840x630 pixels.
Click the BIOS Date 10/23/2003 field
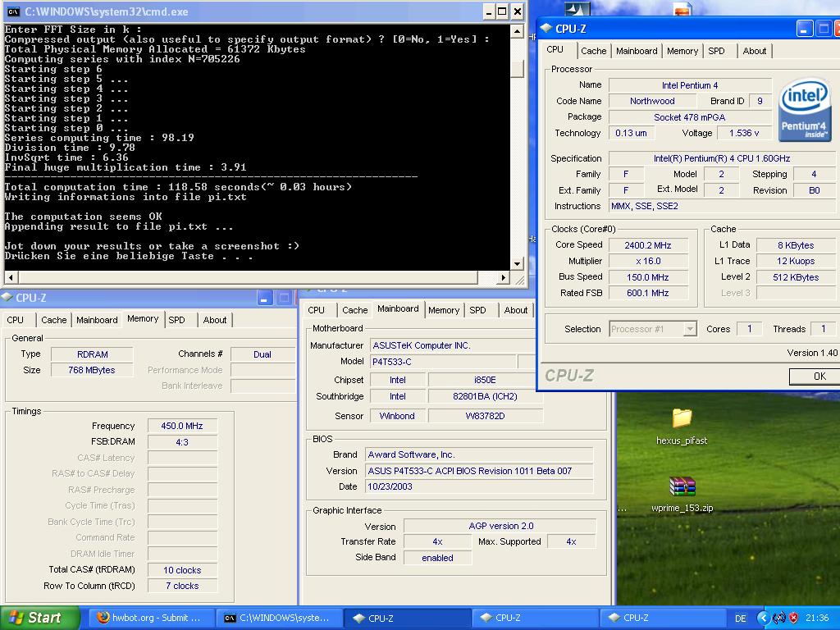479,486
